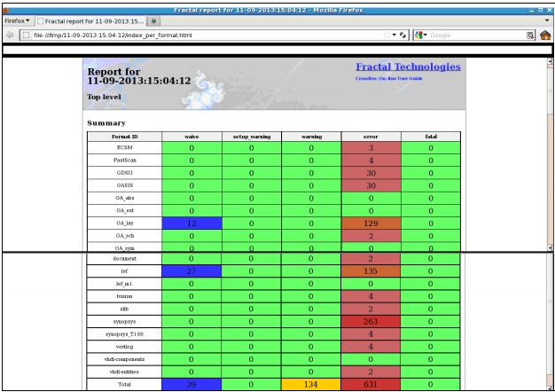Click the '2' error cell for OA_sch
Image resolution: width=555 pixels, height=392 pixels.
(x=371, y=236)
